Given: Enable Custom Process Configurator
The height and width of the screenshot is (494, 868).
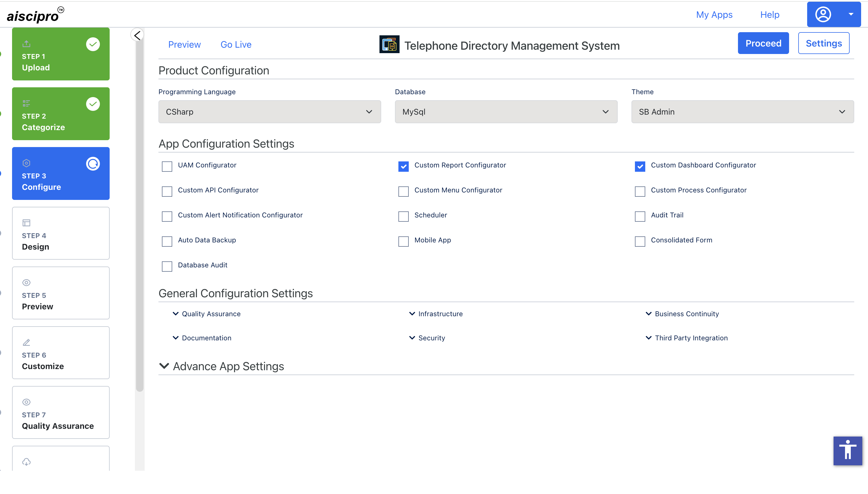Looking at the screenshot, I should click(x=640, y=191).
